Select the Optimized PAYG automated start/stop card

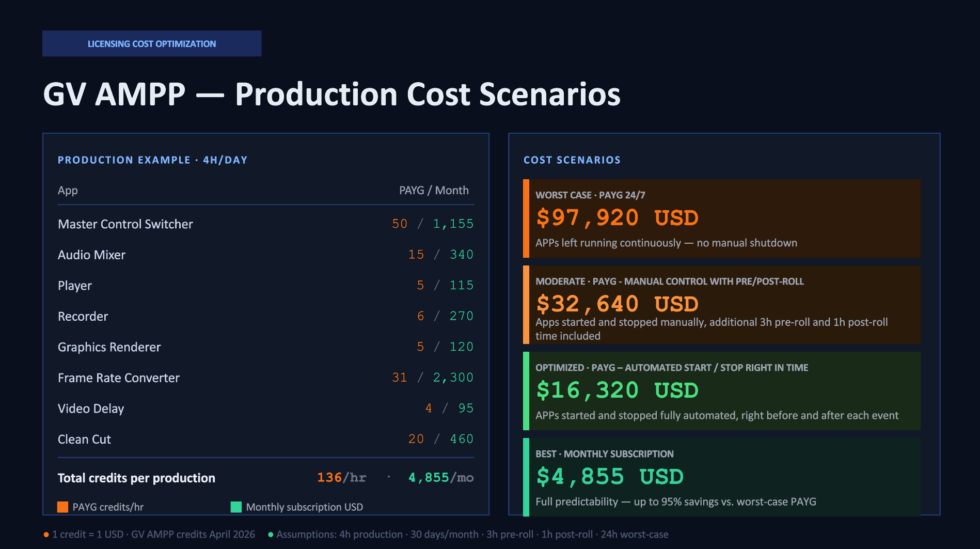tap(722, 391)
